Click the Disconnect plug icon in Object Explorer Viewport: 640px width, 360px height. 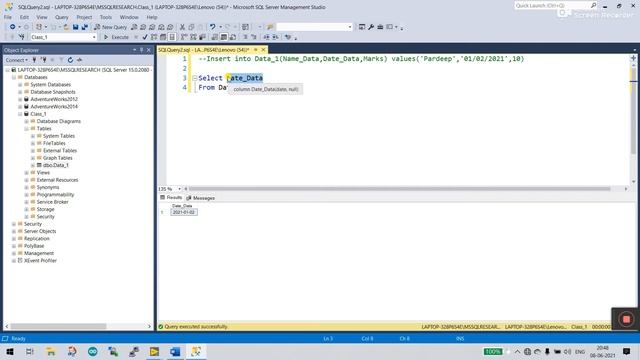43,60
